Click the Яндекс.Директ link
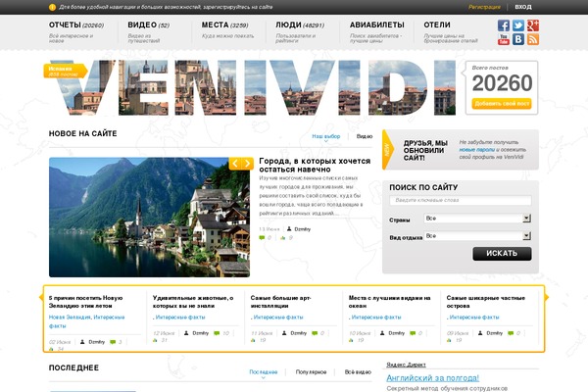The width and height of the screenshot is (588, 392). (406, 365)
